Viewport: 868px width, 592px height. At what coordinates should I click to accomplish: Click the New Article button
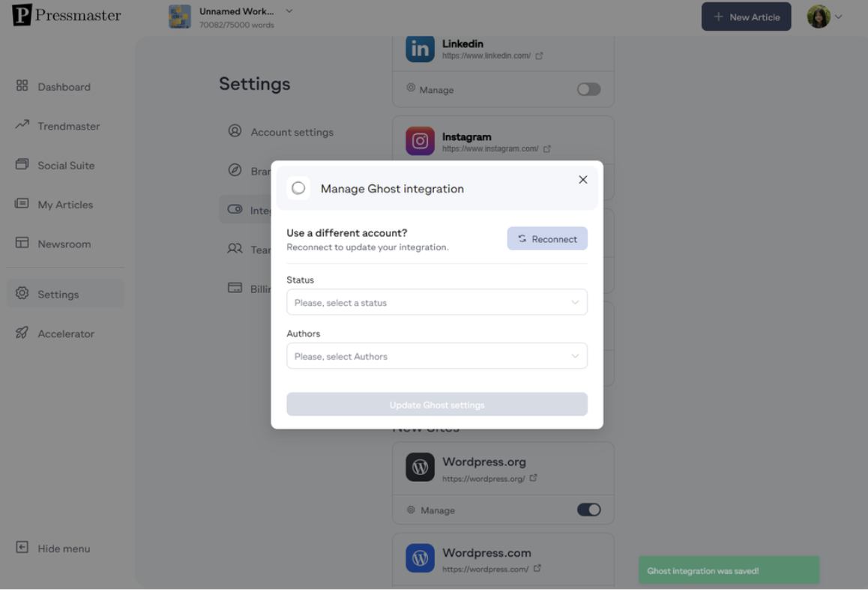(746, 16)
